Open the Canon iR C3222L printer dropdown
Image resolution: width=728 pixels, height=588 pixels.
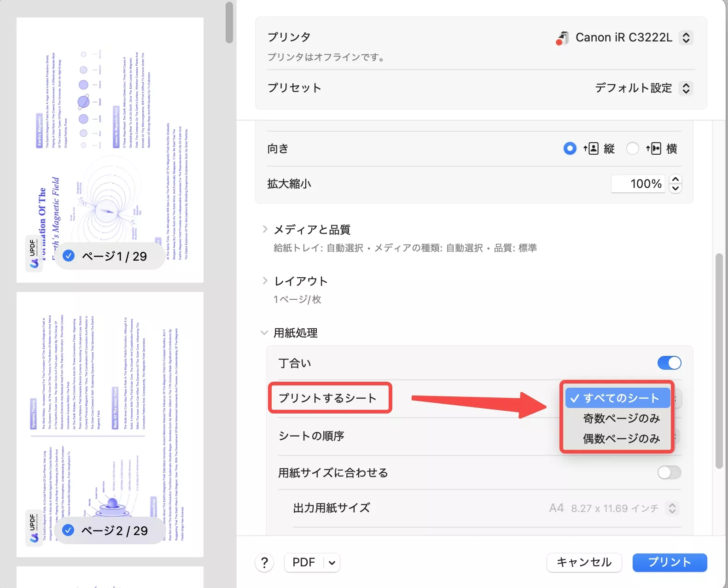(x=686, y=37)
